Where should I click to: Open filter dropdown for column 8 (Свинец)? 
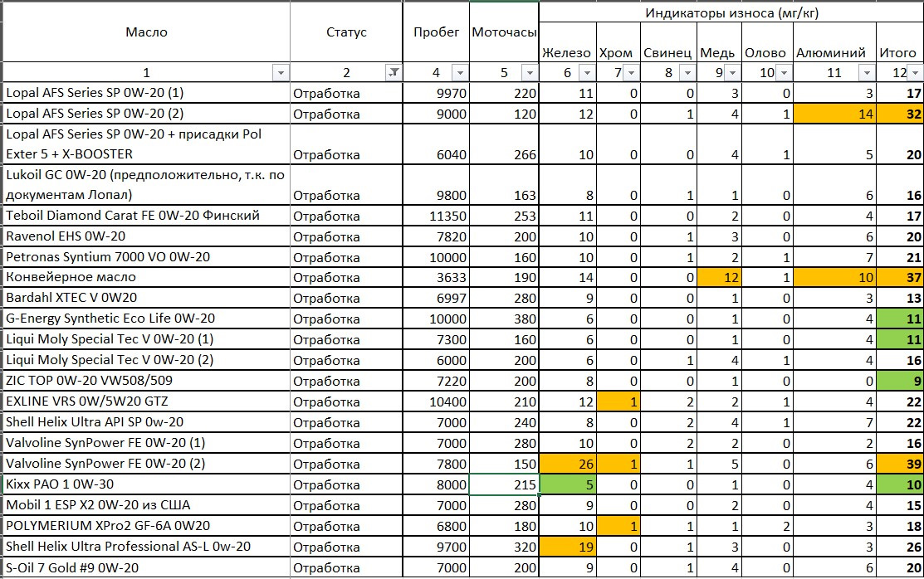coord(687,73)
